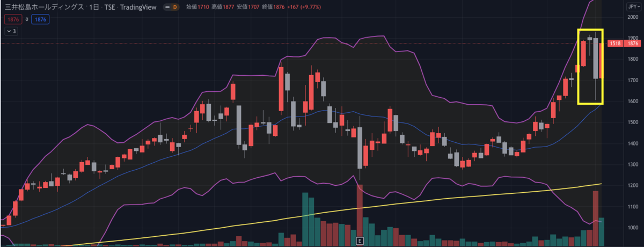Click the 三井松島ホールディングス symbol title
This screenshot has width=644, height=247.
[x=44, y=7]
